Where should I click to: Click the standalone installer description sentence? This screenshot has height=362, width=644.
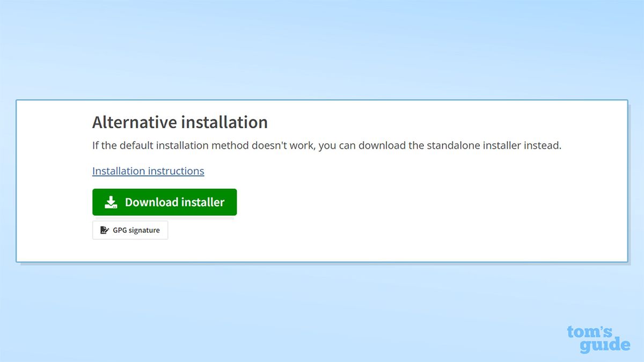[x=327, y=145]
